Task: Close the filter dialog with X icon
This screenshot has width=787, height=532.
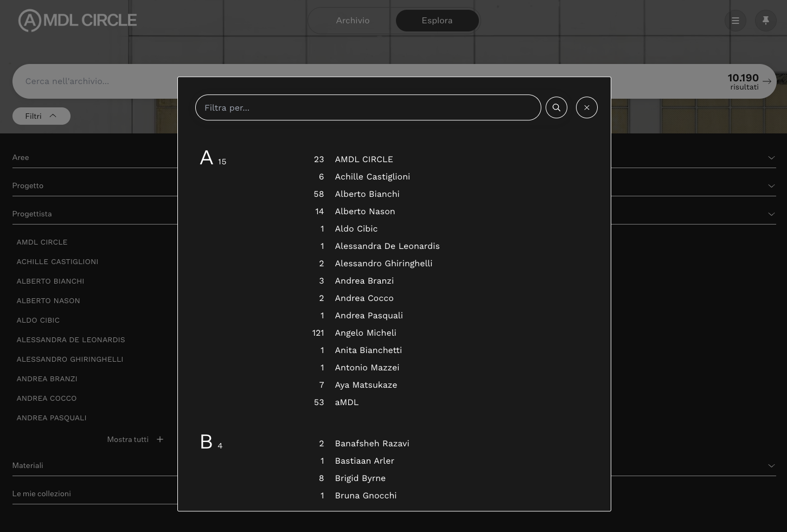Action: click(586, 107)
